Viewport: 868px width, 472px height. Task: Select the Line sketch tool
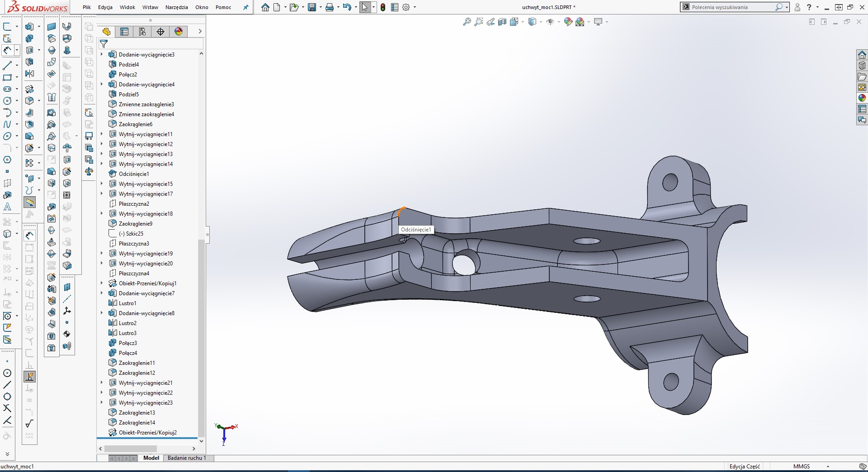point(7,66)
